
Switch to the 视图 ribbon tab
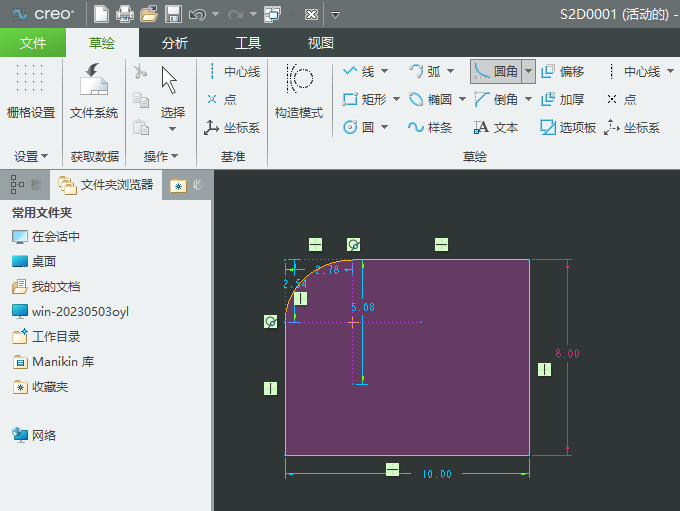click(x=320, y=43)
